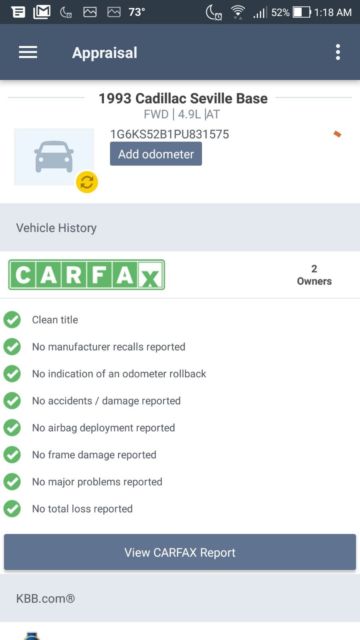Viewport: 360px width, 640px height.
Task: Tap the vehicle photo placeholder thumbnail
Action: click(54, 157)
